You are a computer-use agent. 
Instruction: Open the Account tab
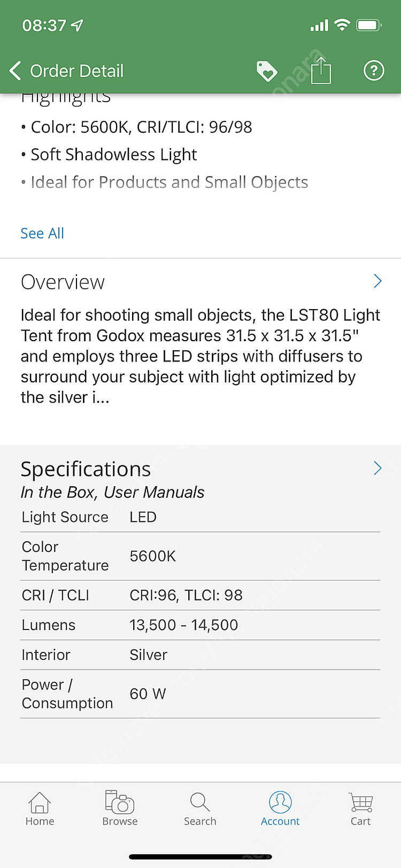point(280,809)
